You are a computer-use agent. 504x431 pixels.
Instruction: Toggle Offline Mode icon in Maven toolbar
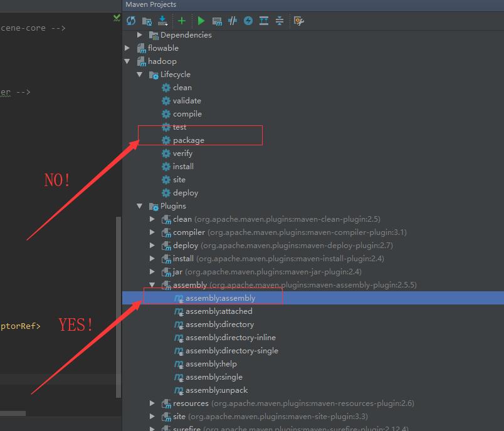tap(233, 21)
